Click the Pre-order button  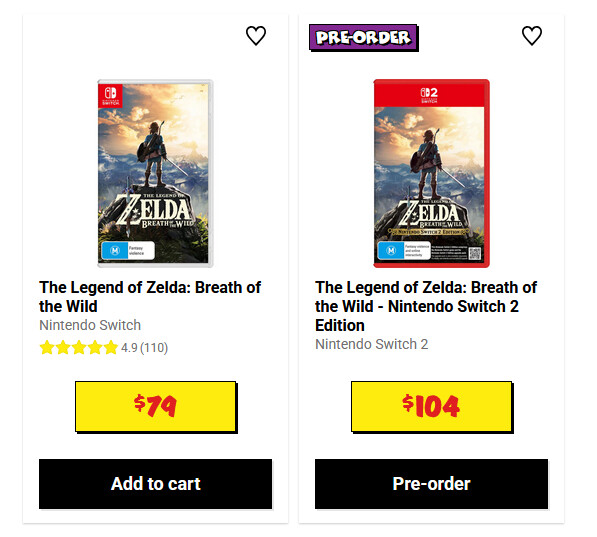(431, 484)
